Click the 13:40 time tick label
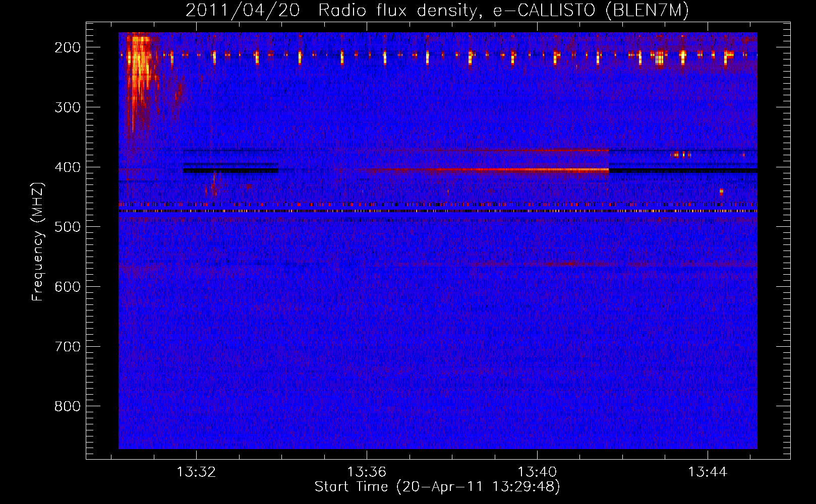816x504 pixels. pos(537,472)
